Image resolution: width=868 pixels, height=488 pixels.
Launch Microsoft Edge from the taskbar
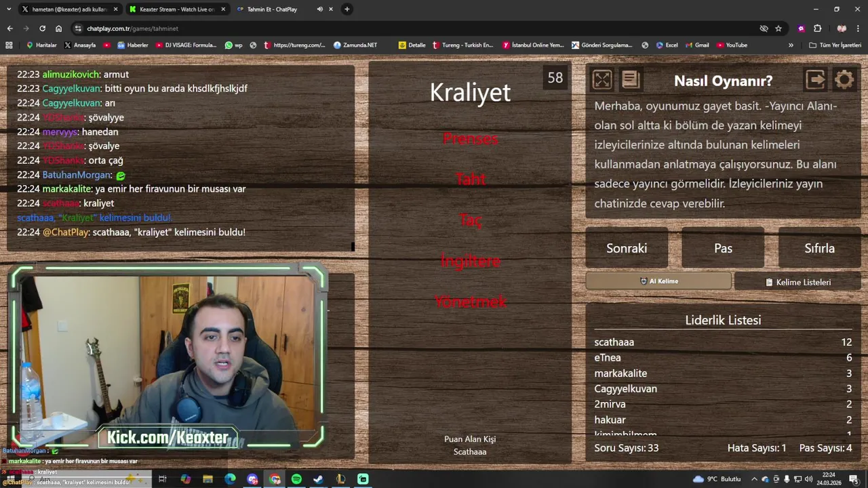[230, 479]
